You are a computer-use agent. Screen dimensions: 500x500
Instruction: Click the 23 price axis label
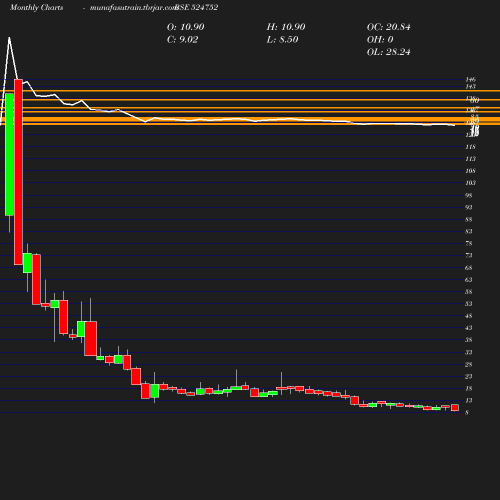pos(469,376)
